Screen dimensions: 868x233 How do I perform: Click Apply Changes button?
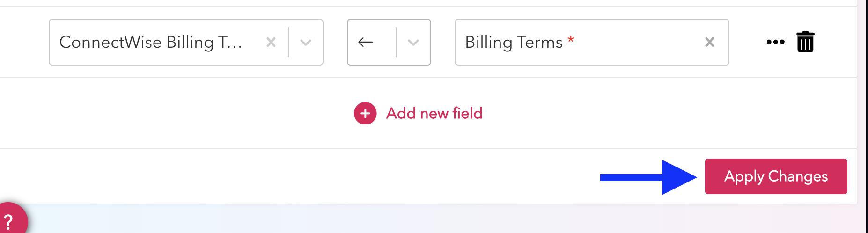(x=776, y=176)
